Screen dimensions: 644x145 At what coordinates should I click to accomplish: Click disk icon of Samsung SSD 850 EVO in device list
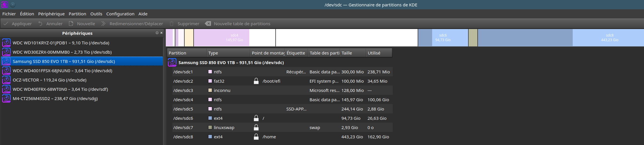(6, 61)
